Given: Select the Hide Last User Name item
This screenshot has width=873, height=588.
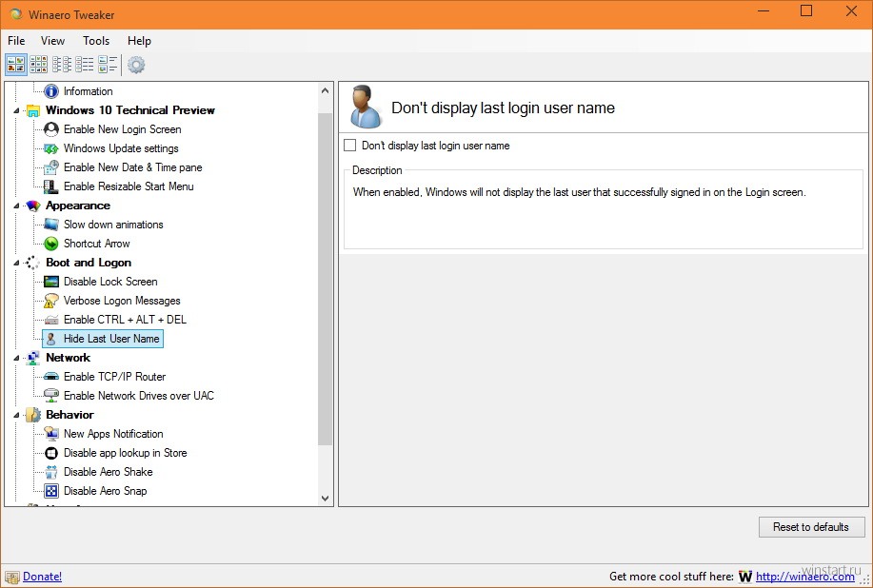Looking at the screenshot, I should click(103, 338).
